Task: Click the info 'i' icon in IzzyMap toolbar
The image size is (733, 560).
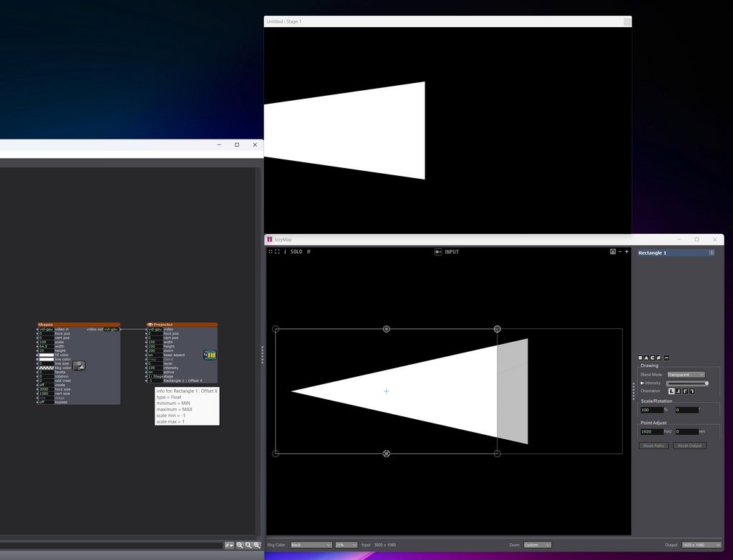Action: 285,252
